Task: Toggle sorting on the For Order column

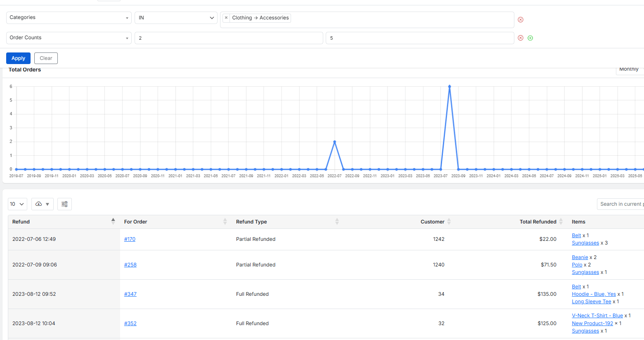Action: [225, 221]
